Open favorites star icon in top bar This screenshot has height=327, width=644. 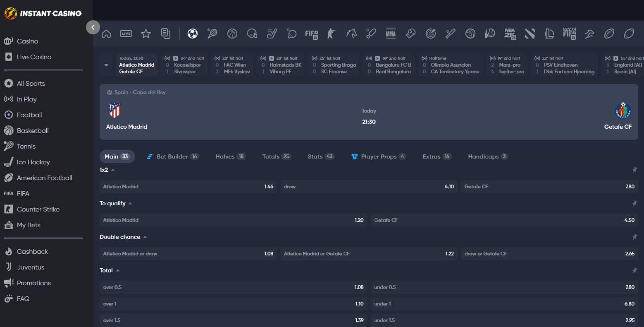pyautogui.click(x=146, y=34)
